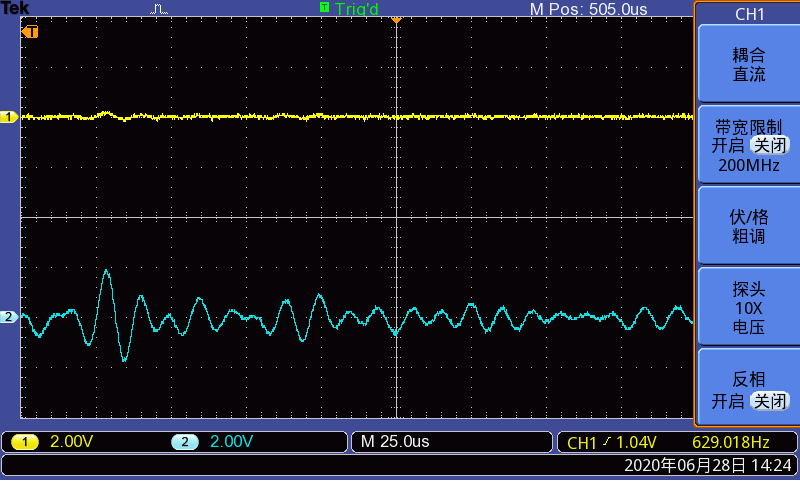This screenshot has width=800, height=481.
Task: Select the yellow channel 1 ground marker
Action: point(9,117)
